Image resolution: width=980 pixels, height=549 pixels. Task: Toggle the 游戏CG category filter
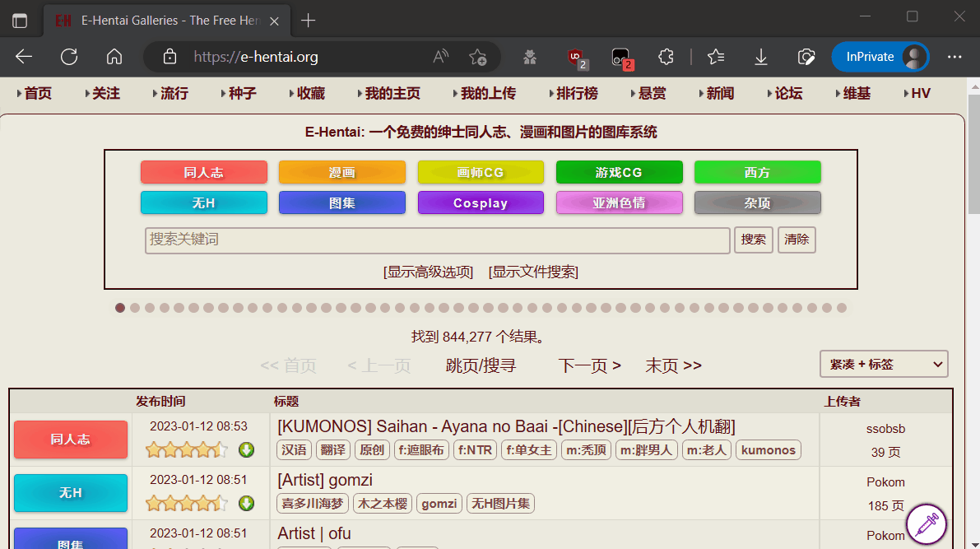pos(619,172)
